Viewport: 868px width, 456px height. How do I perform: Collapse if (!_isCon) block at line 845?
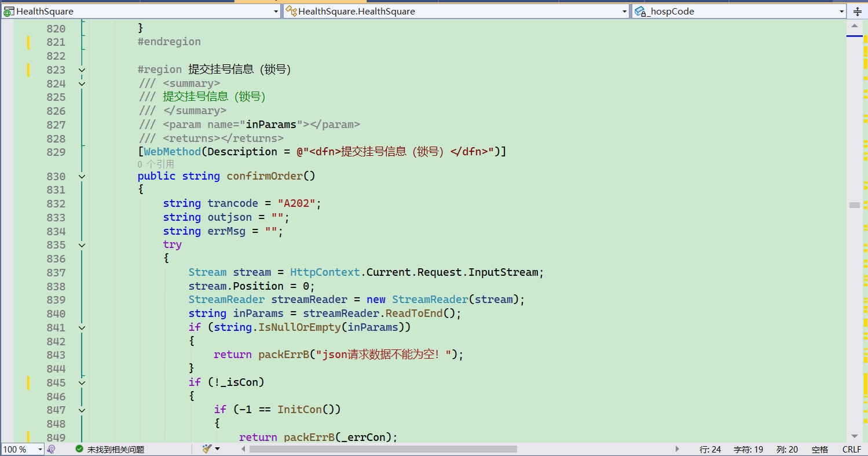click(82, 382)
